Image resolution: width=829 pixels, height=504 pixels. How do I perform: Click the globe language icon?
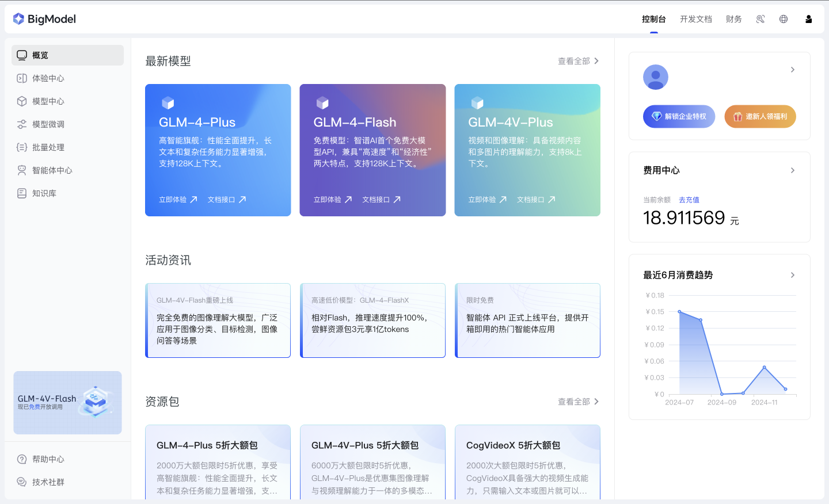click(x=784, y=19)
